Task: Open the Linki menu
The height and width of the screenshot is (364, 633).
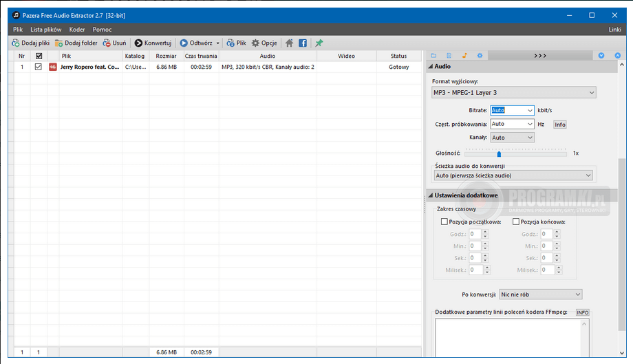Action: 615,30
